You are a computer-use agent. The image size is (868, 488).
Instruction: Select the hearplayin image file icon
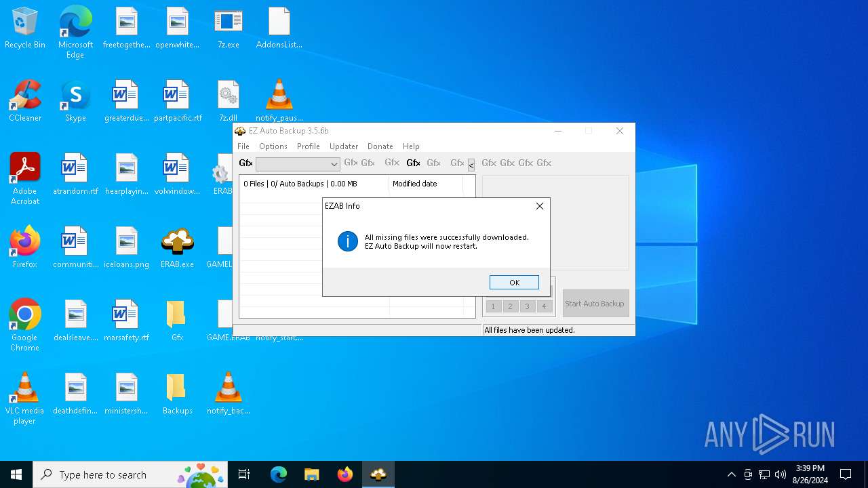(127, 174)
